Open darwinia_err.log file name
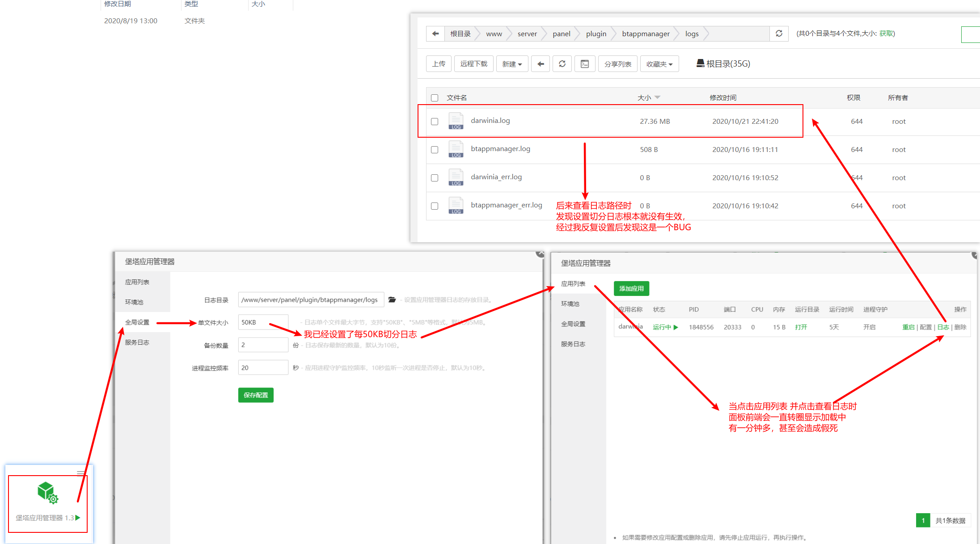The image size is (980, 544). click(496, 177)
